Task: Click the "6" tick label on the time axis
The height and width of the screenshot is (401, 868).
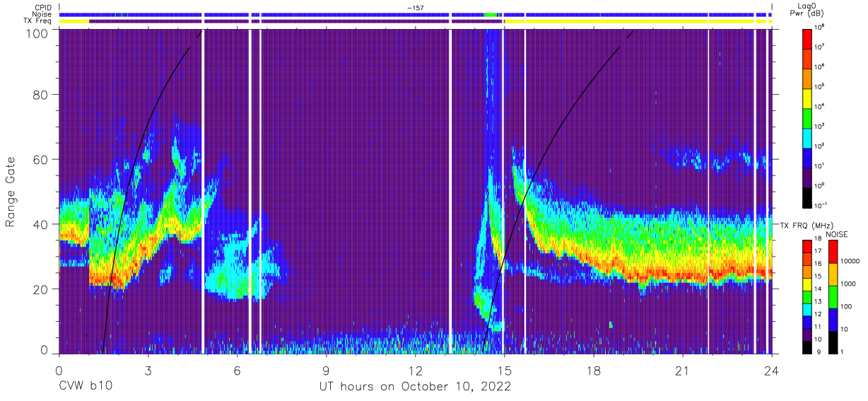Action: [237, 370]
